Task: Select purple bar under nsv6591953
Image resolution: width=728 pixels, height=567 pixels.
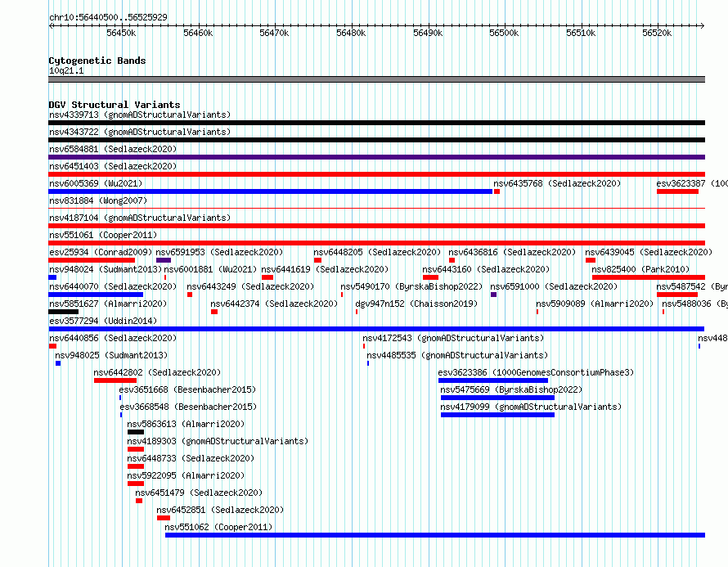Action: pos(164,260)
